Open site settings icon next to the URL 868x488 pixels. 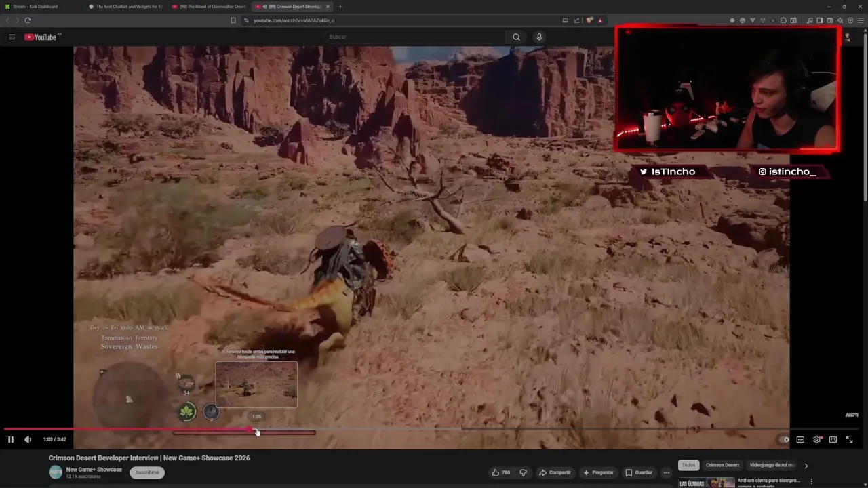pos(246,20)
